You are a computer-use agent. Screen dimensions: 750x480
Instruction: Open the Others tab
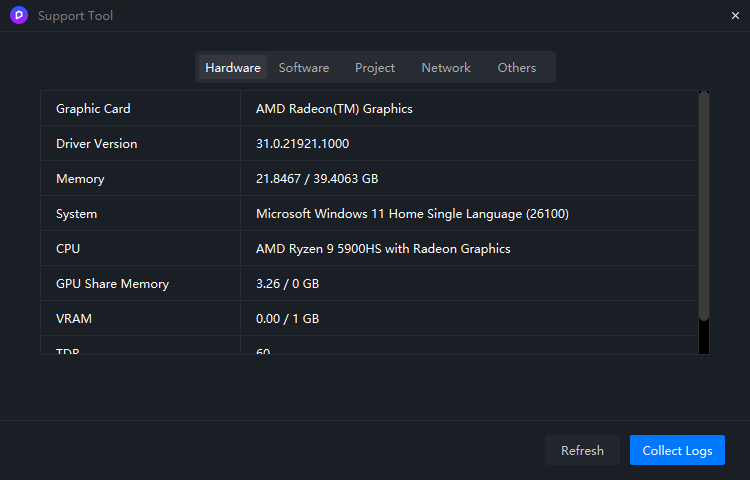[517, 67]
